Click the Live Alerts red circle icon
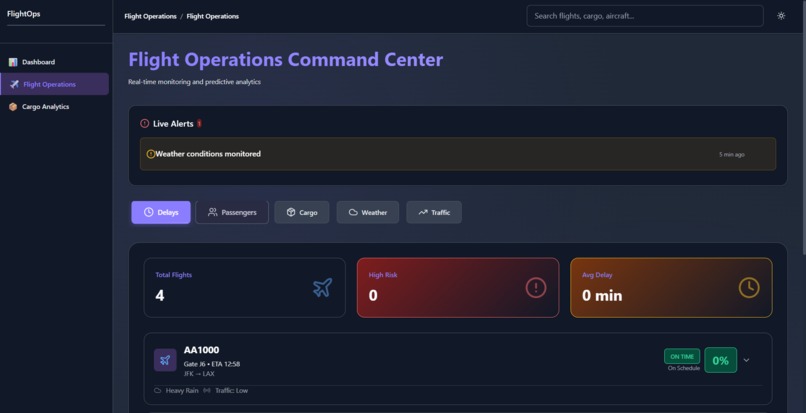Image resolution: width=806 pixels, height=413 pixels. point(144,123)
